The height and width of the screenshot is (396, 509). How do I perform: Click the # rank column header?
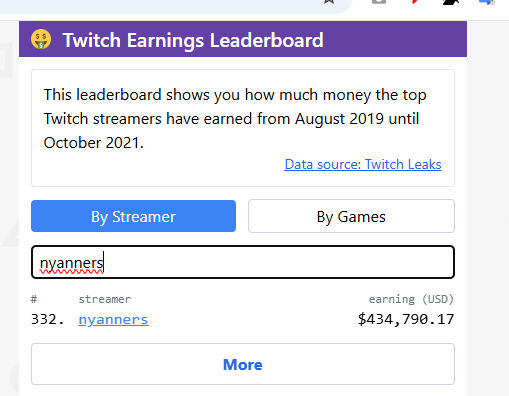tap(34, 299)
